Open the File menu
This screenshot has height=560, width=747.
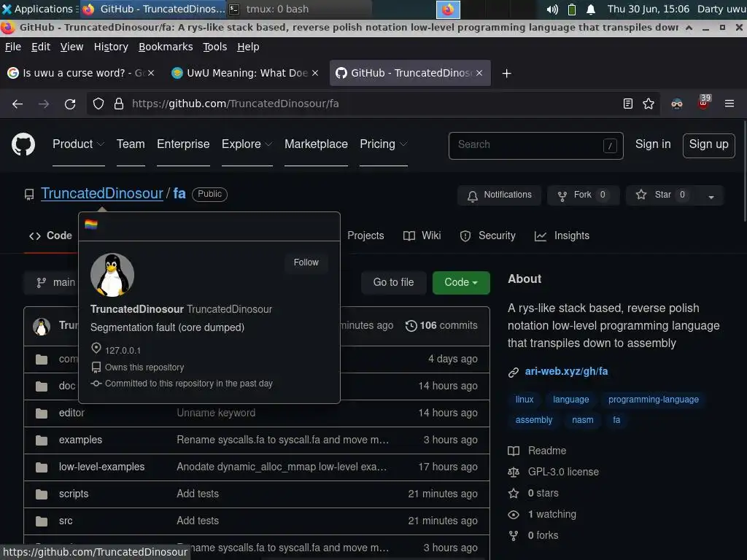point(13,47)
